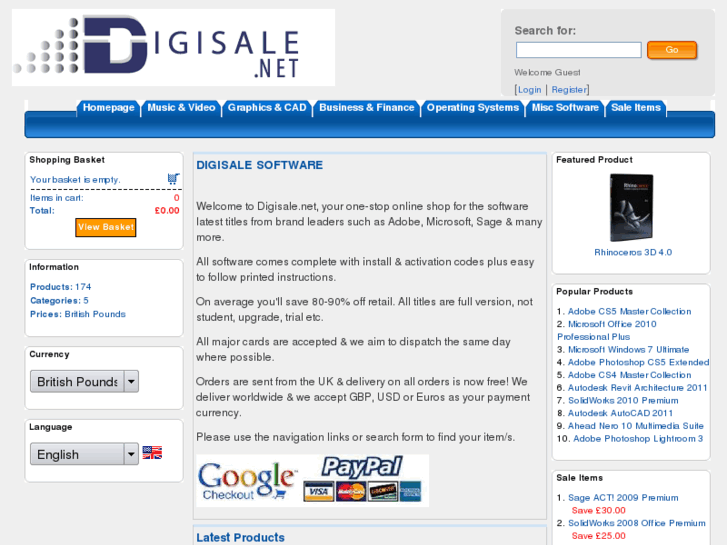The width and height of the screenshot is (727, 545).
Task: Open Adobe Photoshop CS5 Extended link
Action: click(638, 362)
